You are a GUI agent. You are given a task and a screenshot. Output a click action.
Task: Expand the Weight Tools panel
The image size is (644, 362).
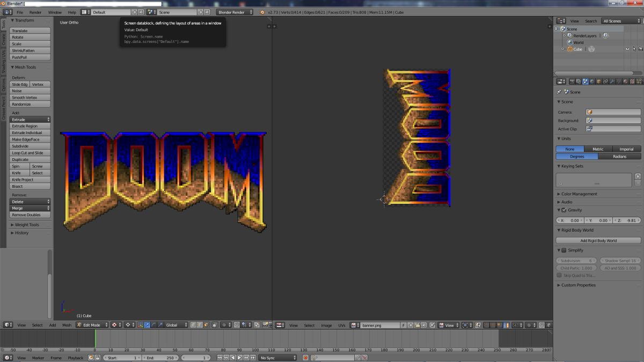point(26,225)
